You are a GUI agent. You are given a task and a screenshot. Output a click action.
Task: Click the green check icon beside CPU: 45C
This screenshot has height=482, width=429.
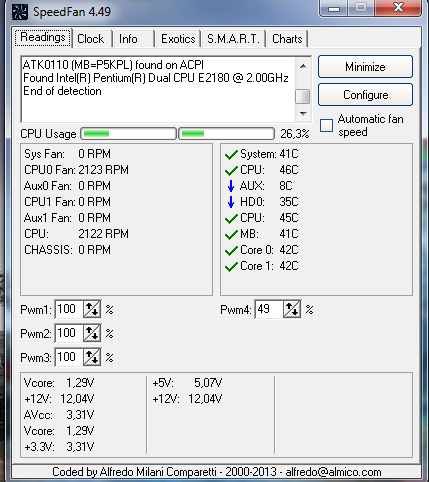231,219
